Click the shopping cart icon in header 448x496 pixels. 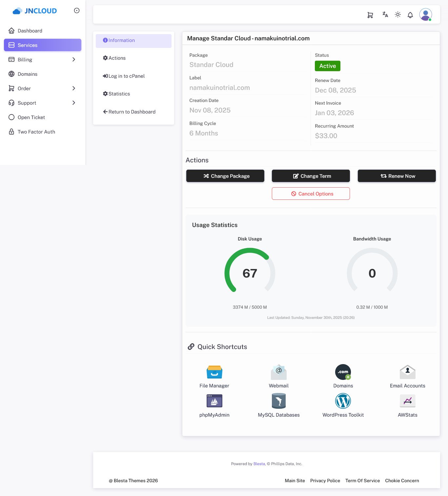point(370,15)
